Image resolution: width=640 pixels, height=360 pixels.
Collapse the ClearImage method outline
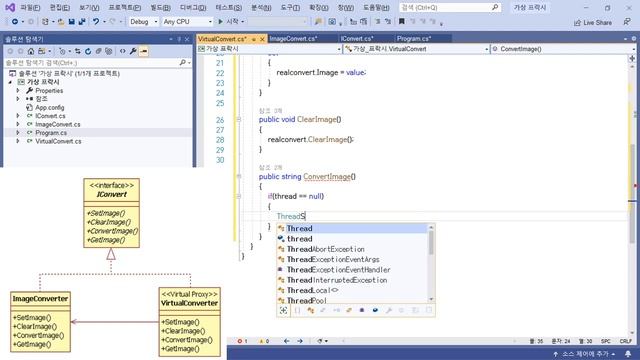239,119
